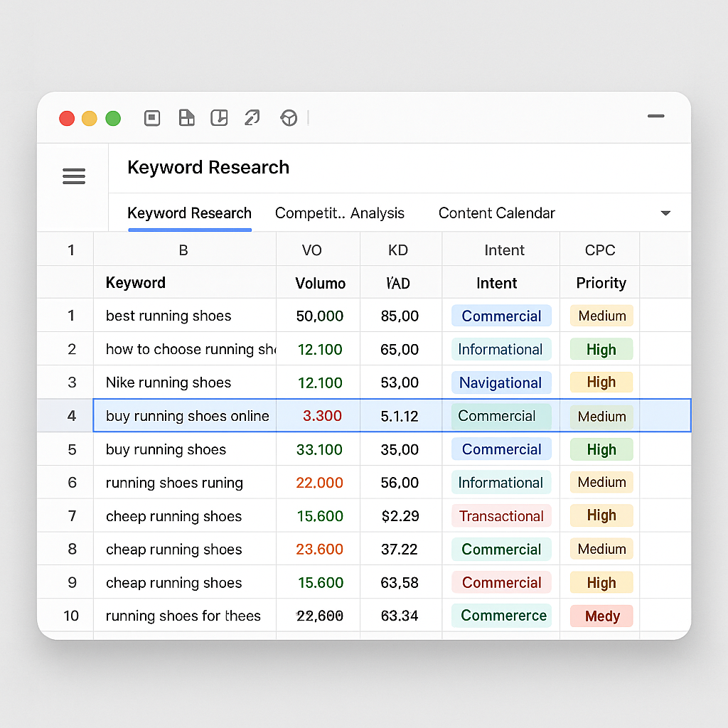Select row number 4 header
The image size is (728, 728).
65,415
